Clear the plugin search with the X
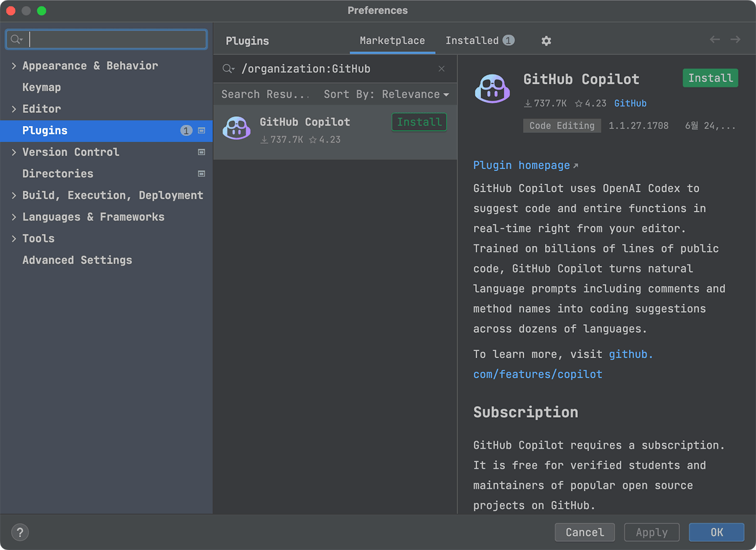 click(441, 69)
